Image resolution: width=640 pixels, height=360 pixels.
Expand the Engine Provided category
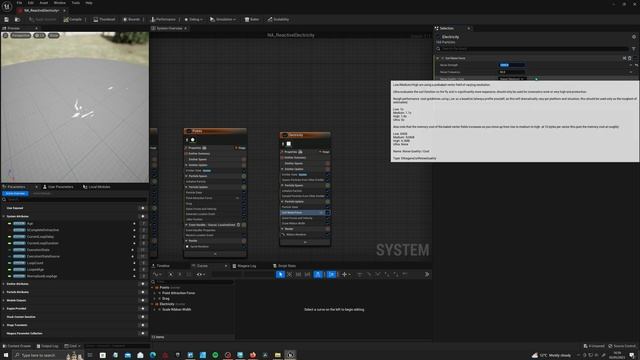(4, 309)
